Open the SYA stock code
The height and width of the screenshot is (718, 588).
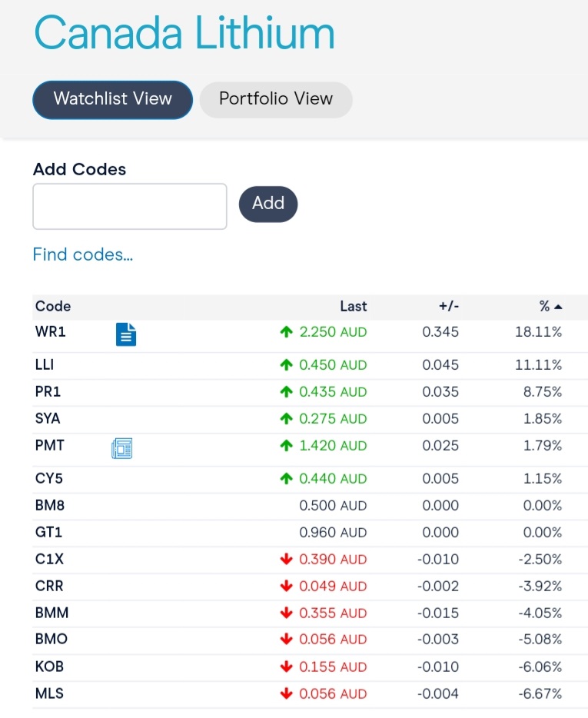pos(48,418)
